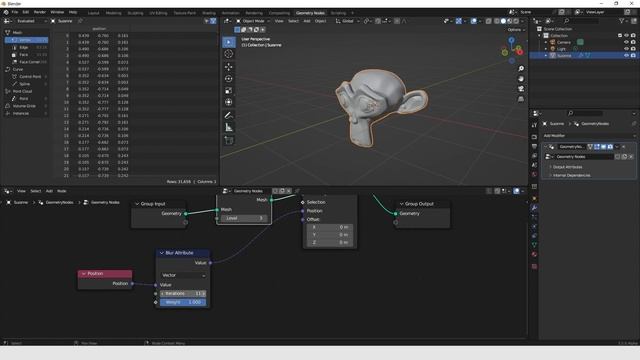Select the Annotate tool in viewport toolbar
Screen dimensions: 640x360
[229, 116]
